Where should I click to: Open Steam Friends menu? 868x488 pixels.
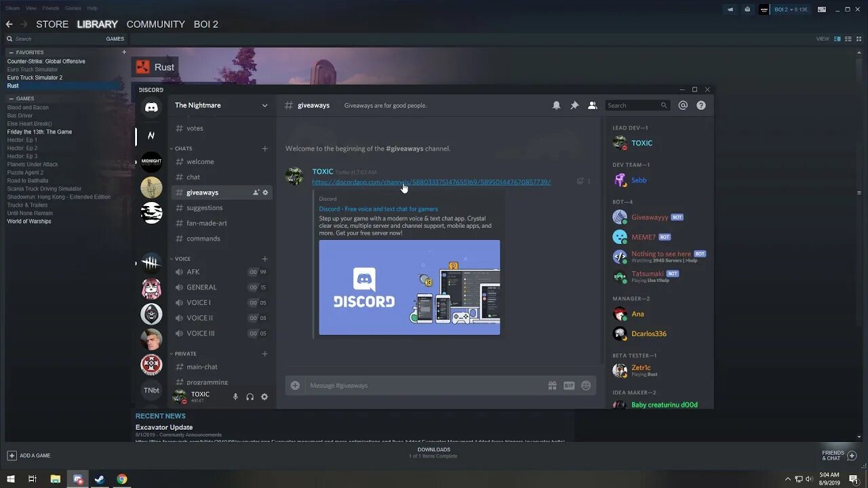tap(51, 8)
